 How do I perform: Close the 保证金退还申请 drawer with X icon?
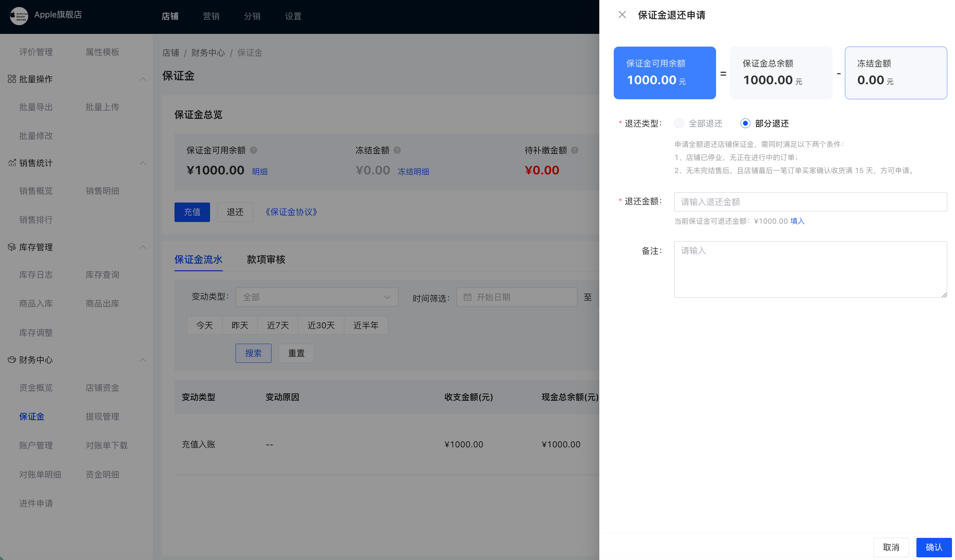pos(622,15)
